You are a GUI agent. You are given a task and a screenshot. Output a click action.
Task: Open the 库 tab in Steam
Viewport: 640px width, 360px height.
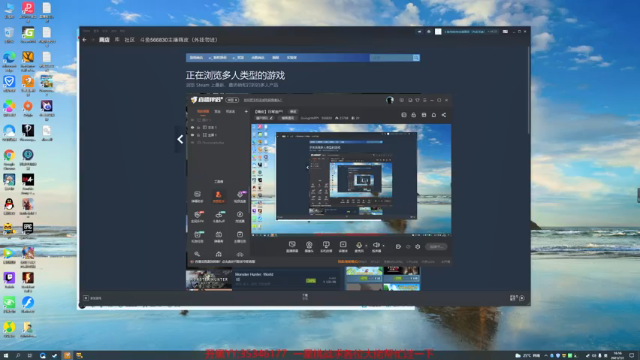point(117,40)
